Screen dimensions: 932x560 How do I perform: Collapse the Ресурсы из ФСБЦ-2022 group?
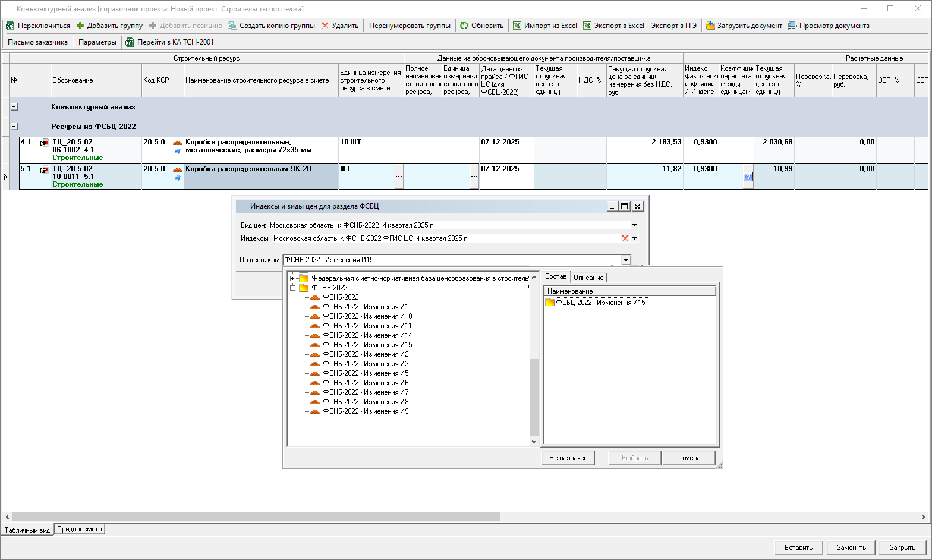14,127
